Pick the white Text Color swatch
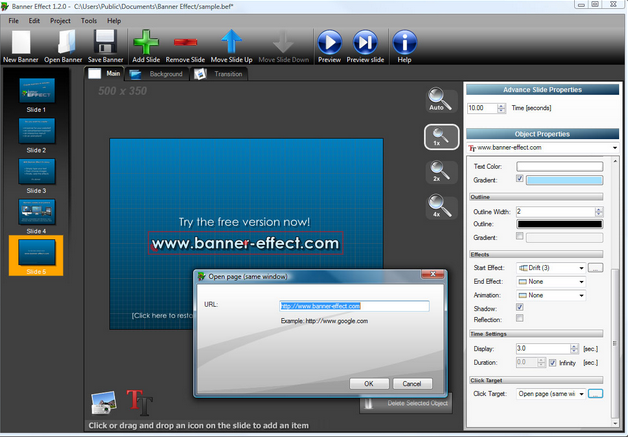 (560, 166)
